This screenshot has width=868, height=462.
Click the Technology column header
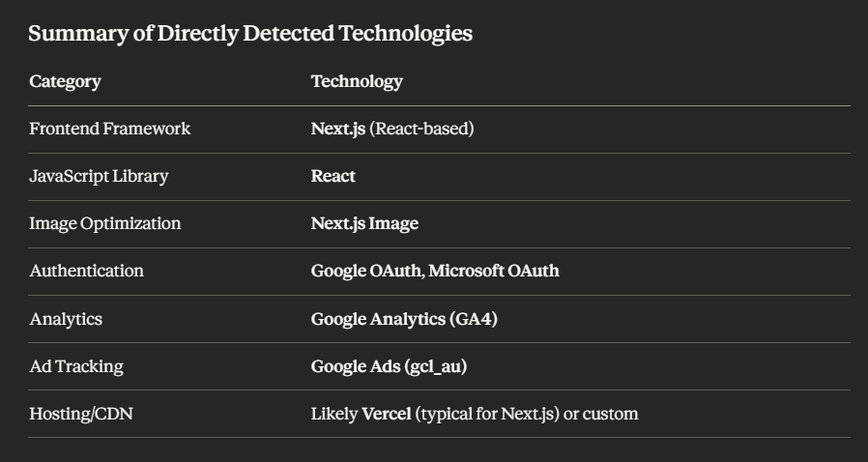[357, 81]
